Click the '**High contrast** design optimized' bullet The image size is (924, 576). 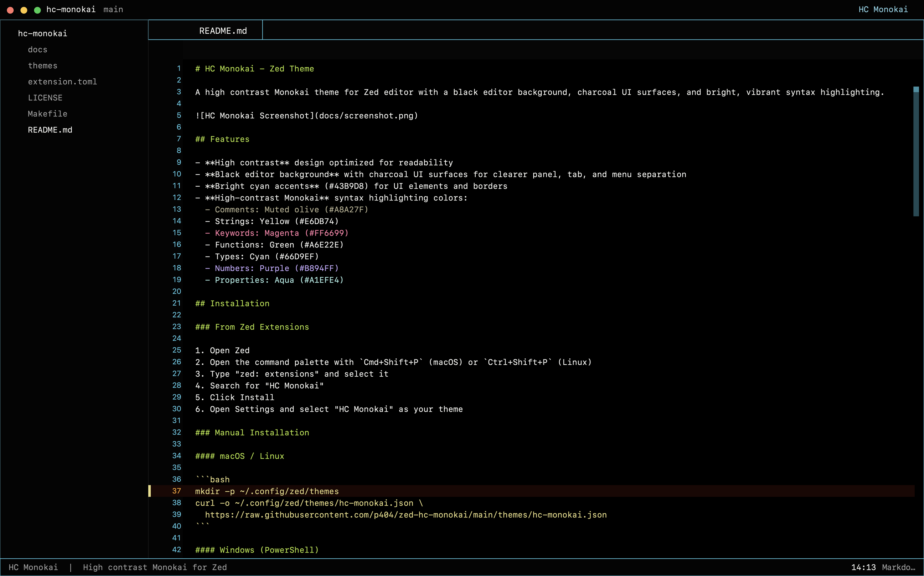tap(324, 163)
